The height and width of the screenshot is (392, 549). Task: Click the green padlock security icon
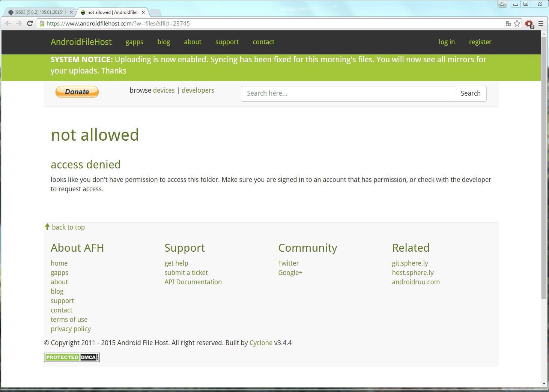point(42,23)
